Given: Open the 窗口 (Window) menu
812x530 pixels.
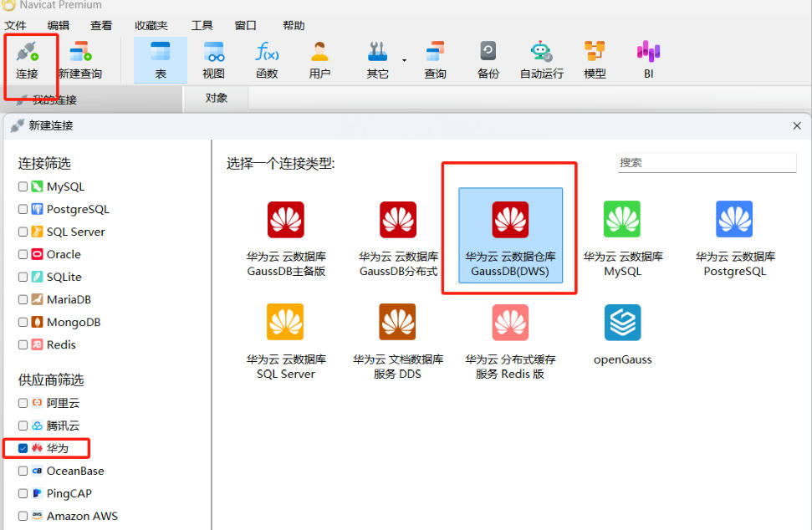Looking at the screenshot, I should coord(246,25).
